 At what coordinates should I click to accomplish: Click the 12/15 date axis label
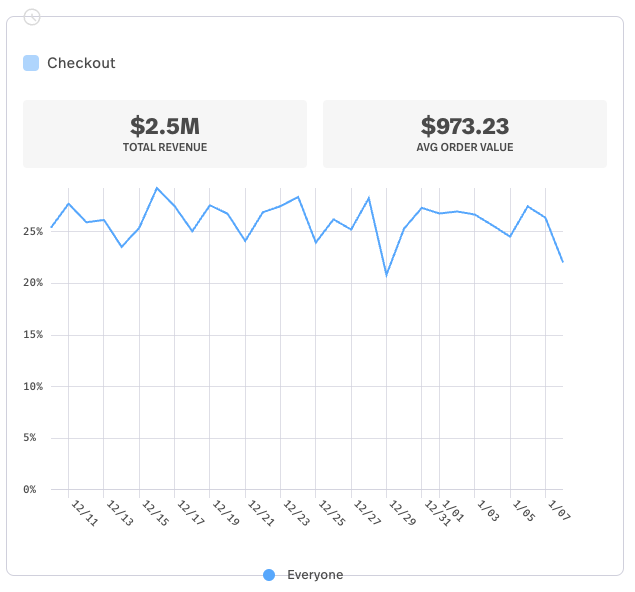pyautogui.click(x=155, y=514)
